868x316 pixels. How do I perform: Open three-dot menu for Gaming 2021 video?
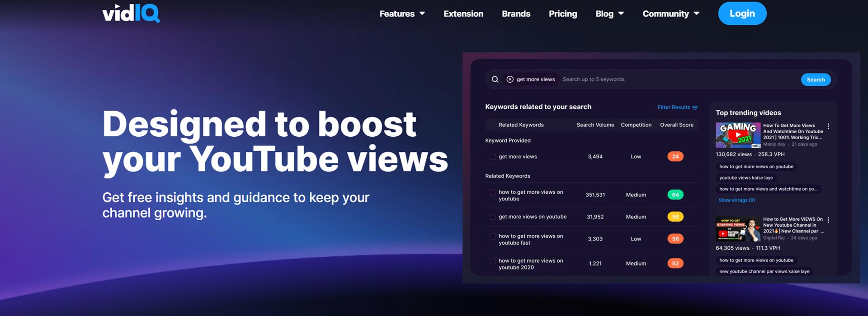tap(828, 126)
